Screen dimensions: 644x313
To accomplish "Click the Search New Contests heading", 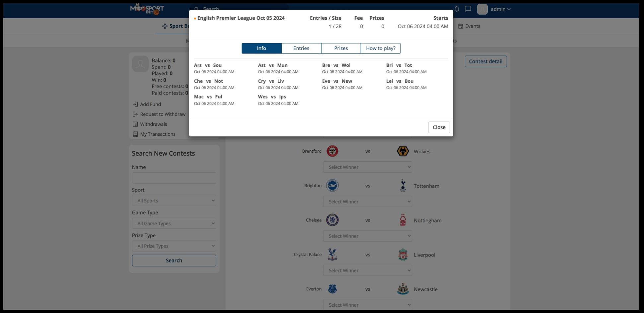I will [x=163, y=153].
